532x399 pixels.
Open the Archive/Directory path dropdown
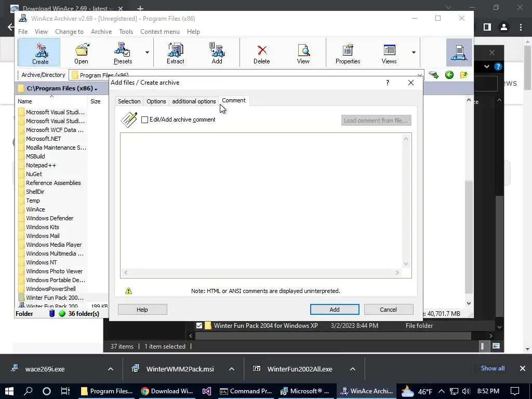point(420,75)
